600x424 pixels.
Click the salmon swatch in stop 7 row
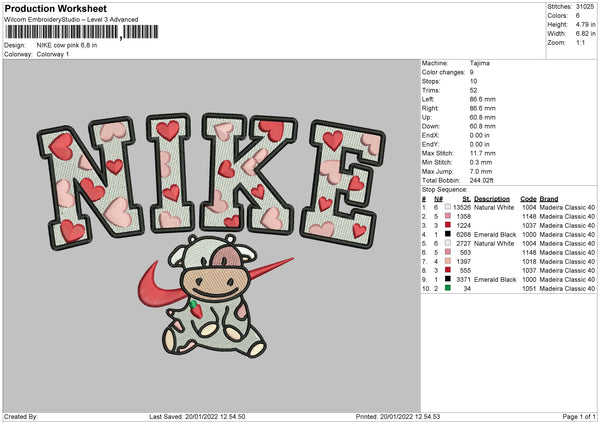click(448, 261)
